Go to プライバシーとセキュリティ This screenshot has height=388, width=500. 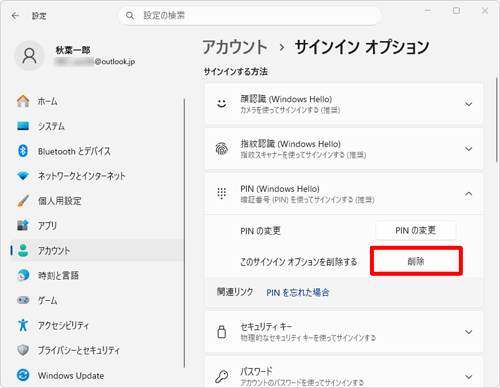tap(97, 350)
